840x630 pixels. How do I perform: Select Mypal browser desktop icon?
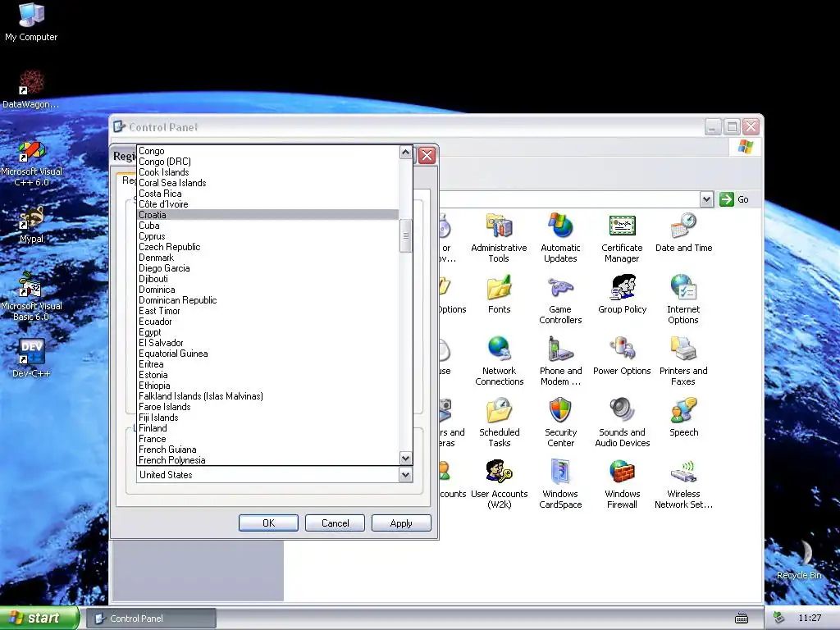31,225
